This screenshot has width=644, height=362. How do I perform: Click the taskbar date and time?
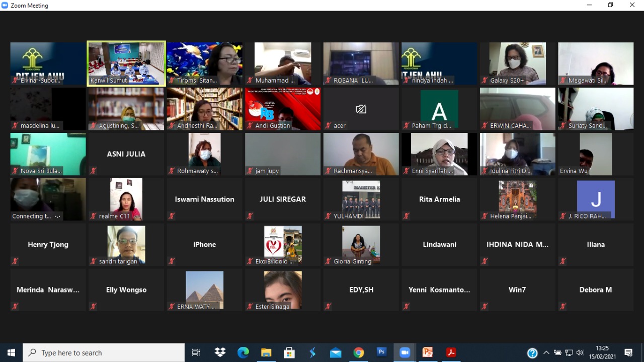coord(602,352)
